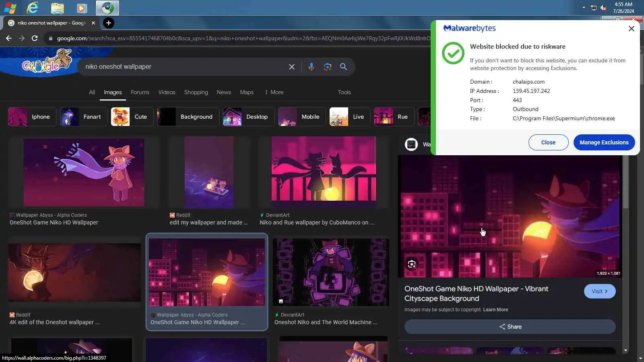Viewport: 644px width, 362px height.
Task: Reload the current page
Action: [x=35, y=38]
